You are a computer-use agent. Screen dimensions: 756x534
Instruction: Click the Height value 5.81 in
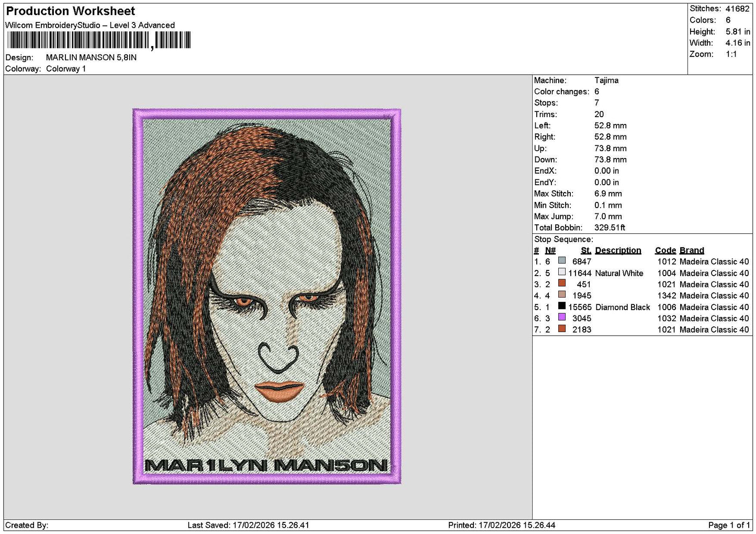tap(738, 31)
